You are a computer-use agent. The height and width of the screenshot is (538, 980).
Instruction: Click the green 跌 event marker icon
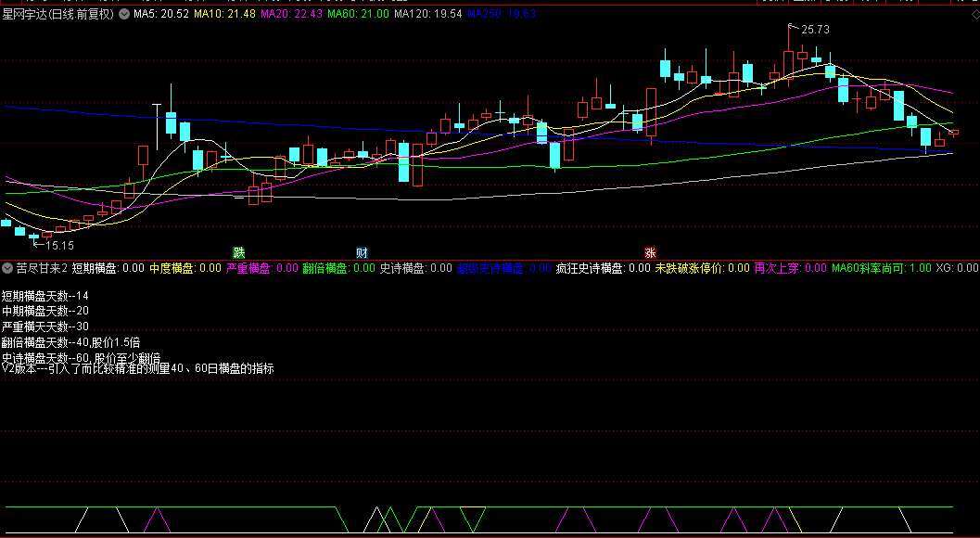238,252
